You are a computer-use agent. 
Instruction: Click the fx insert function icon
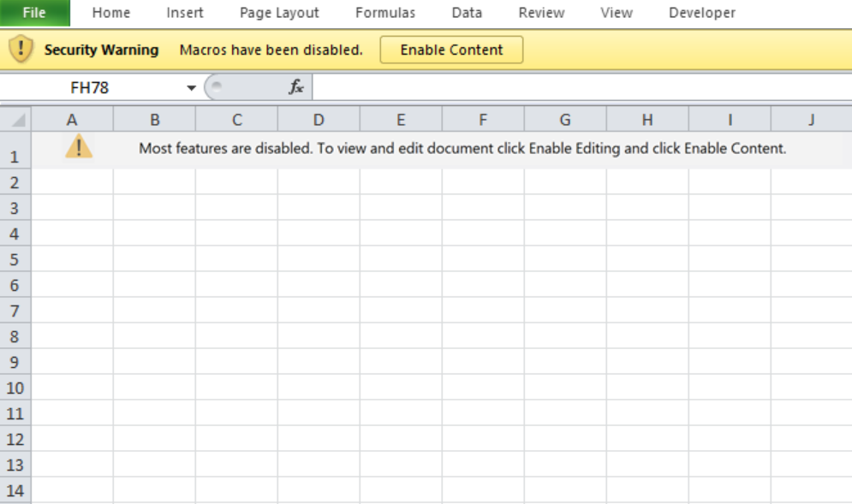[x=296, y=87]
